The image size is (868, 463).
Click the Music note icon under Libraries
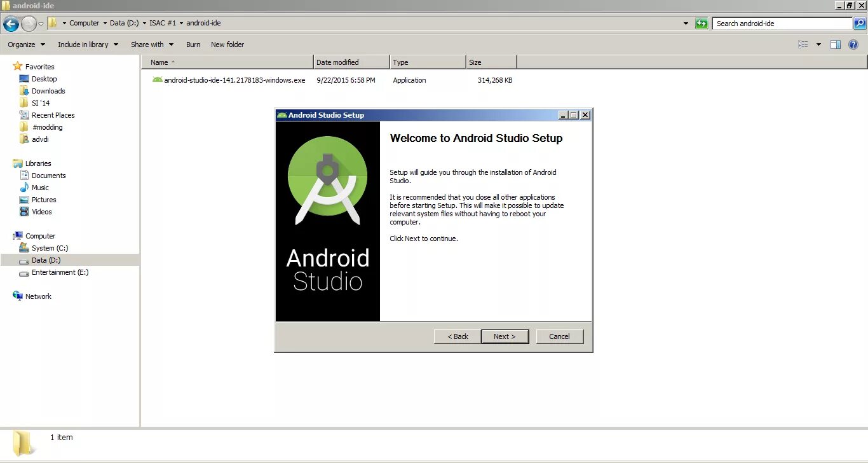pos(24,188)
